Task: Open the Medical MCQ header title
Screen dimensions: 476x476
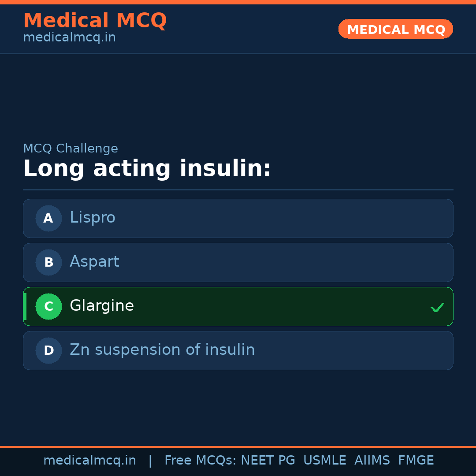Action: (95, 21)
